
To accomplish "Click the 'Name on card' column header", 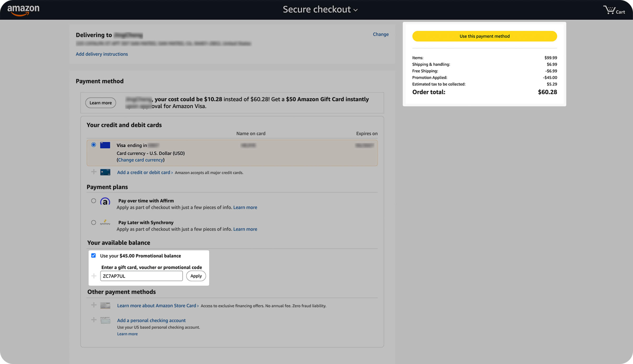I will point(251,133).
